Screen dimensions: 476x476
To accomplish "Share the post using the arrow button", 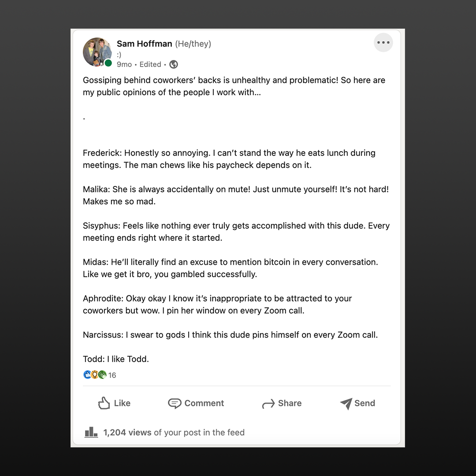I will pos(282,403).
